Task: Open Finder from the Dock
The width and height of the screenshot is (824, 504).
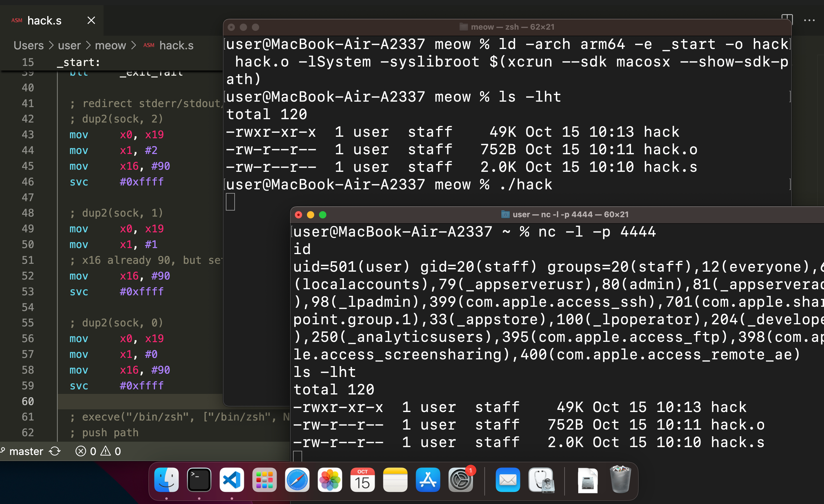Action: point(166,480)
